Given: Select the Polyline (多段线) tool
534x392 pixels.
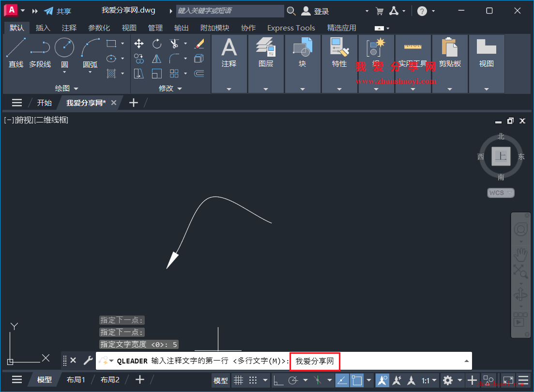Looking at the screenshot, I should point(40,53).
